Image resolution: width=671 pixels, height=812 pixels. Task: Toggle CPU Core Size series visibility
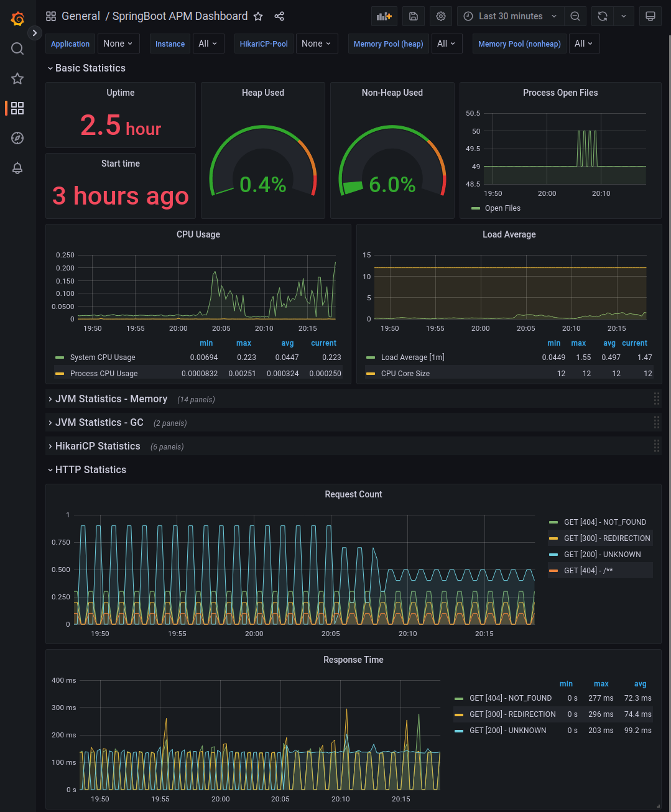coord(405,374)
